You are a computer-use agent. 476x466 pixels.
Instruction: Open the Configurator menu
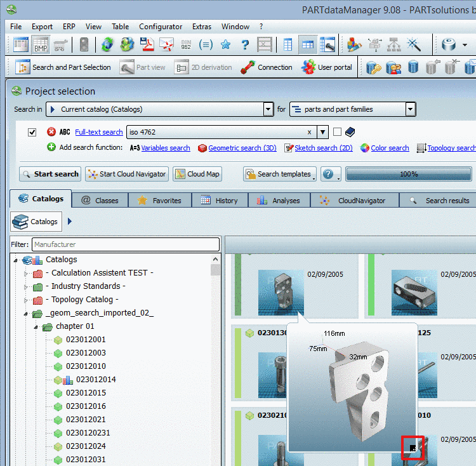click(x=161, y=27)
